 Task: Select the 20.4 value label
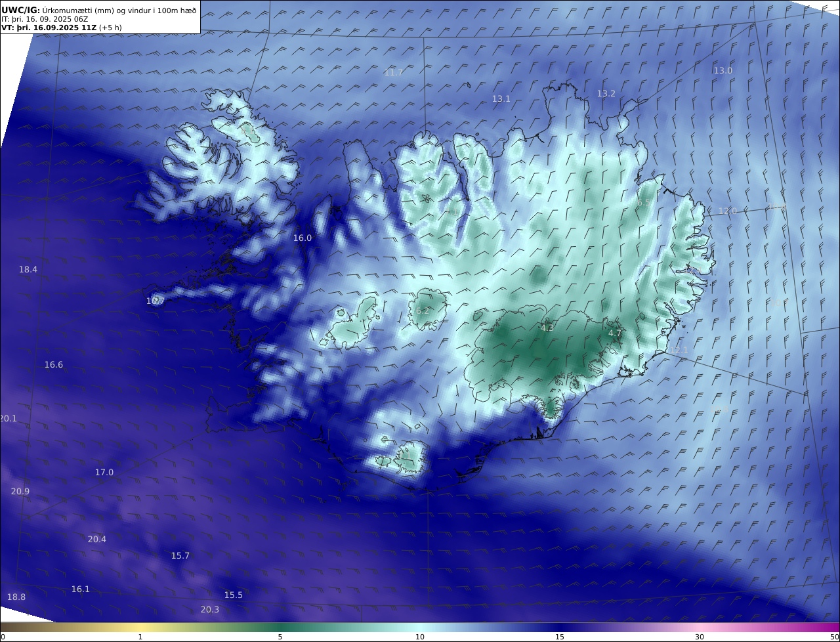(x=97, y=540)
